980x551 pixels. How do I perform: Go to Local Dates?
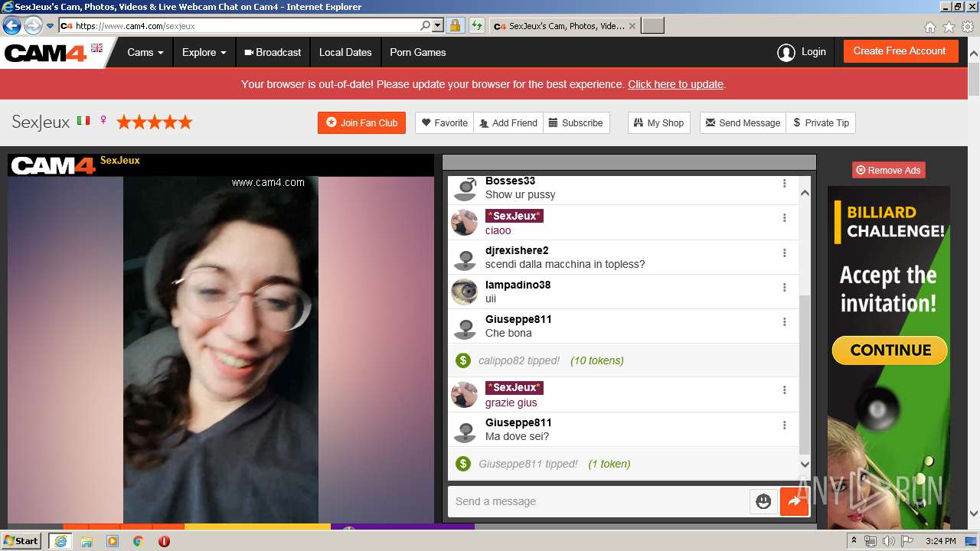(345, 52)
